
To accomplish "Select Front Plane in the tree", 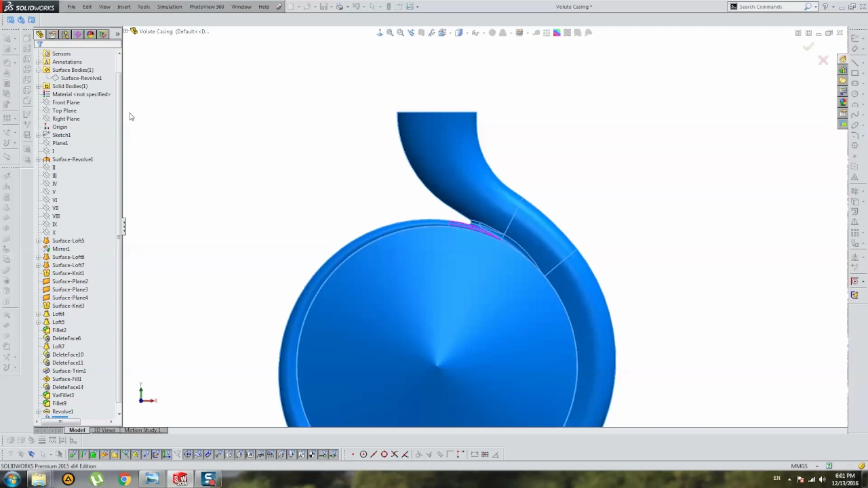I will tap(66, 102).
